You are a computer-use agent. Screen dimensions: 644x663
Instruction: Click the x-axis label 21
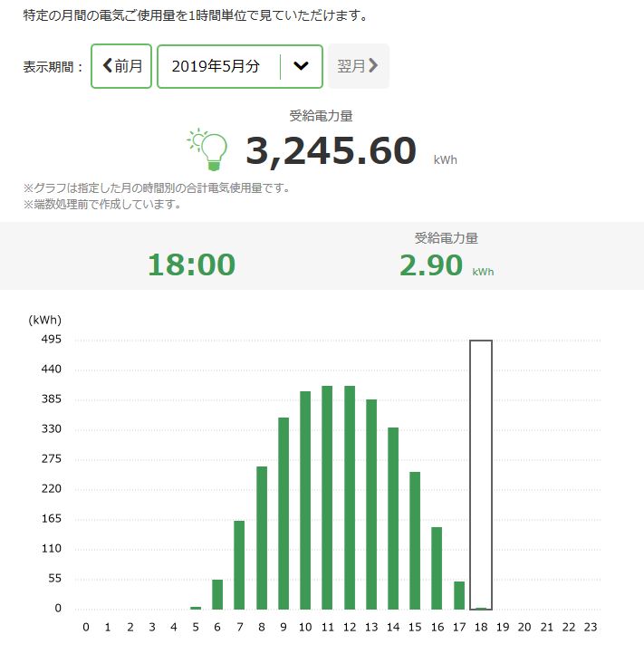547,627
